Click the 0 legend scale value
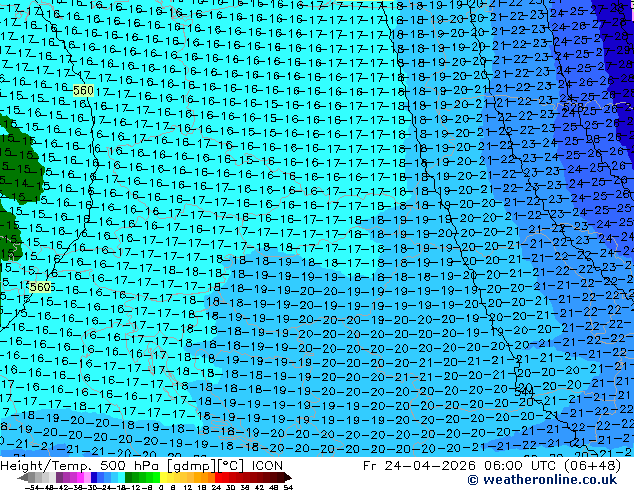The height and width of the screenshot is (490, 634). 161,487
